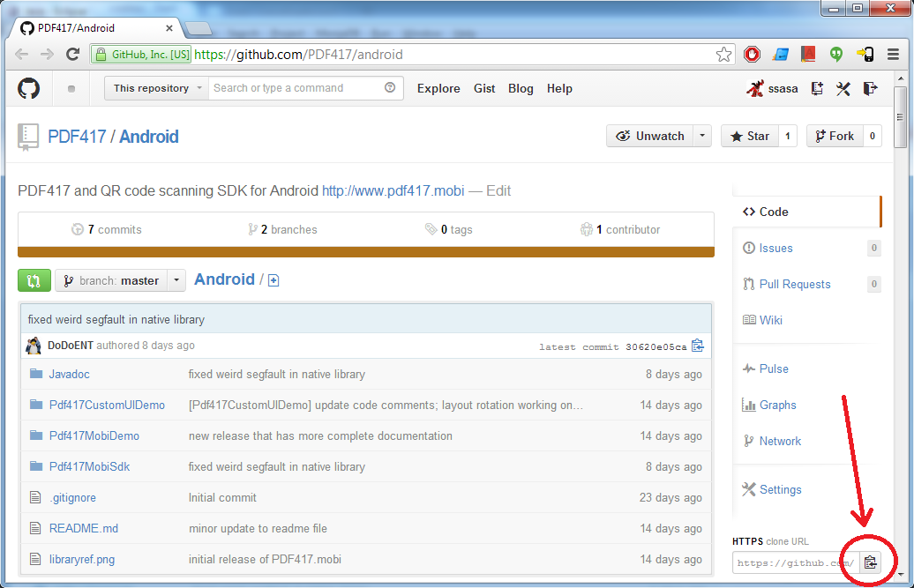View the 2 branches

[282, 229]
